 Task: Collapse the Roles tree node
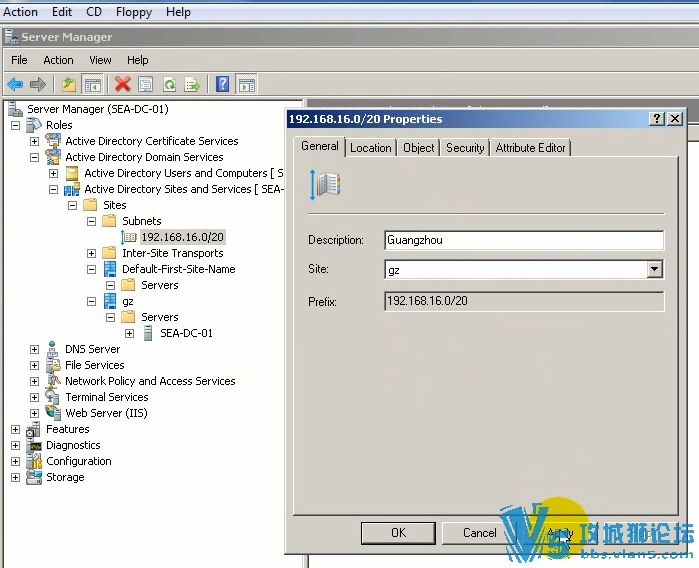pyautogui.click(x=15, y=125)
